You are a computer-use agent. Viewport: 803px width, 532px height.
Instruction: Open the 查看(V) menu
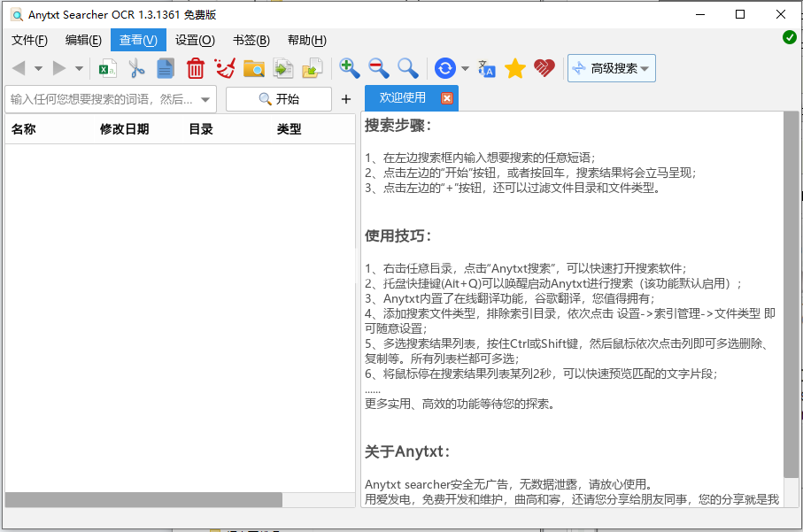[x=138, y=40]
